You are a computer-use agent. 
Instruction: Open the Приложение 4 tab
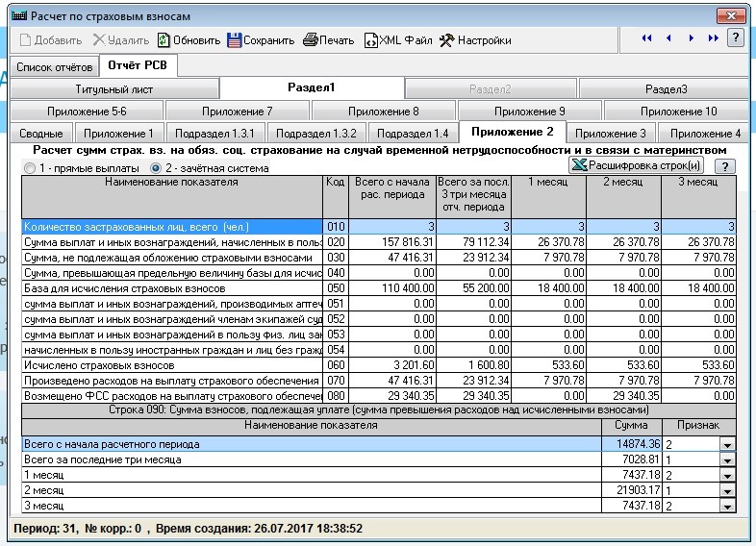(x=705, y=134)
